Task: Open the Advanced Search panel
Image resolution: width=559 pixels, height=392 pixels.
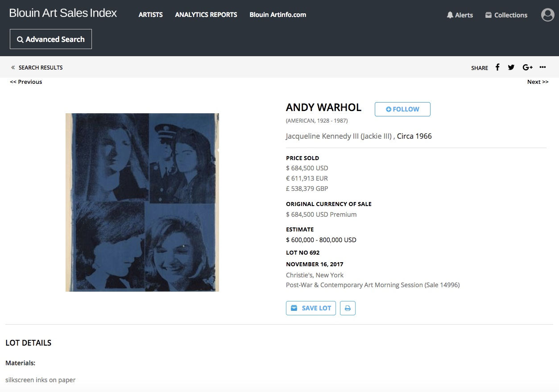Action: pyautogui.click(x=51, y=39)
